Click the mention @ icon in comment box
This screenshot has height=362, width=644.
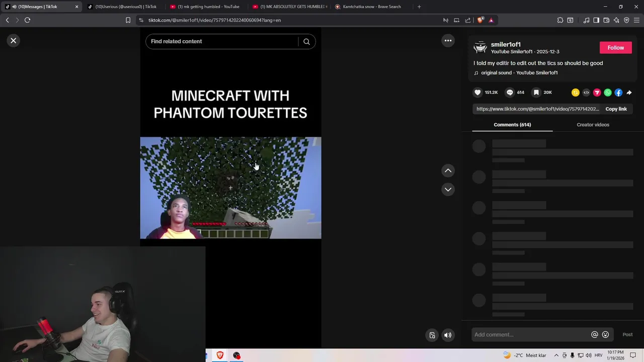tap(595, 335)
